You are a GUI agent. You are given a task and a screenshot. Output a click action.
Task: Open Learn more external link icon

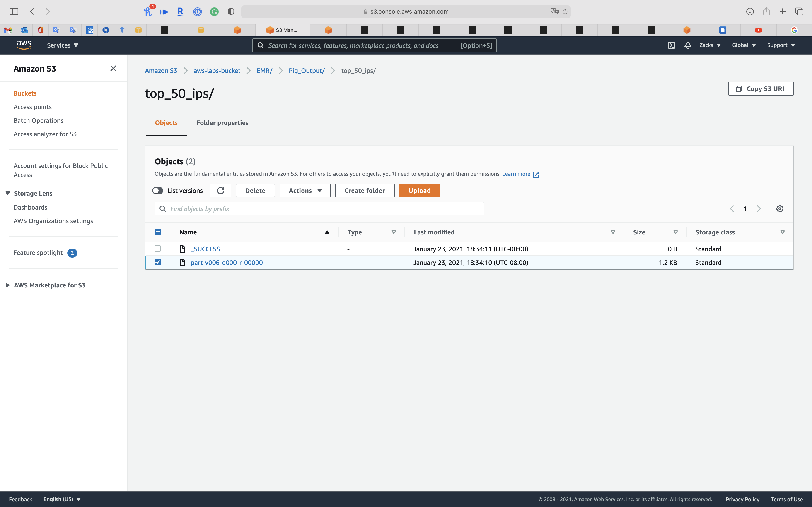pyautogui.click(x=536, y=174)
